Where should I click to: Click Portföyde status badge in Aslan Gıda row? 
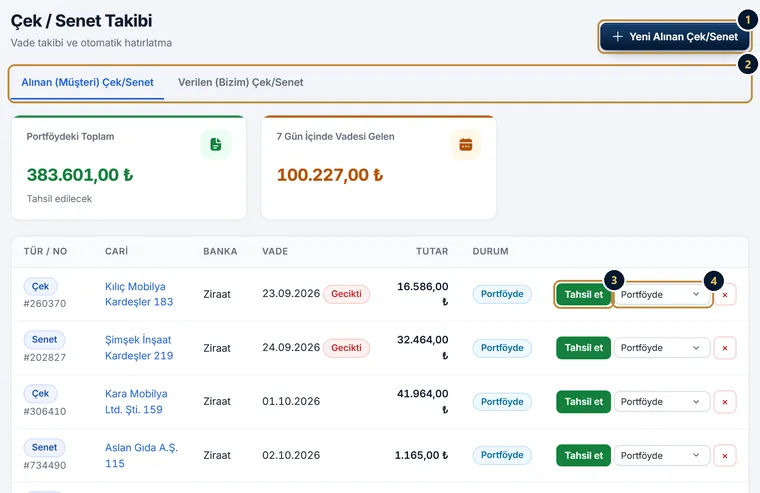502,455
